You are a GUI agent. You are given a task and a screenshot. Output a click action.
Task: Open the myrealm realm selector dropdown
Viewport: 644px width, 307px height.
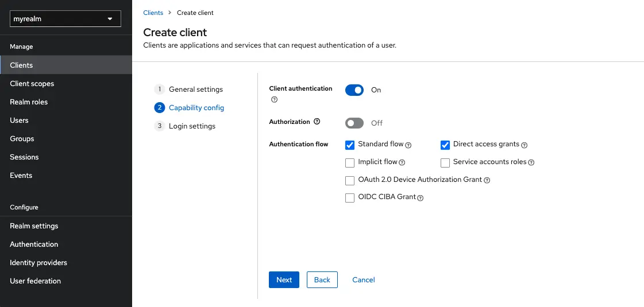click(x=65, y=19)
